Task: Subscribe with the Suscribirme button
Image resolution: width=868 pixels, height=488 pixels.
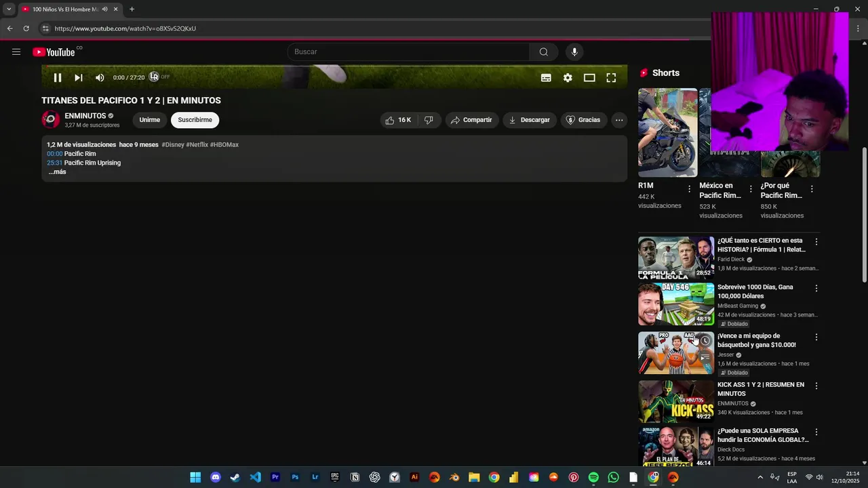Action: (195, 120)
